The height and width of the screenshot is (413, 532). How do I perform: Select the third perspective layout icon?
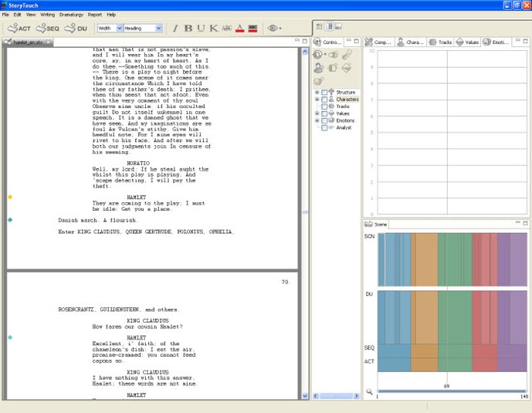click(x=338, y=26)
